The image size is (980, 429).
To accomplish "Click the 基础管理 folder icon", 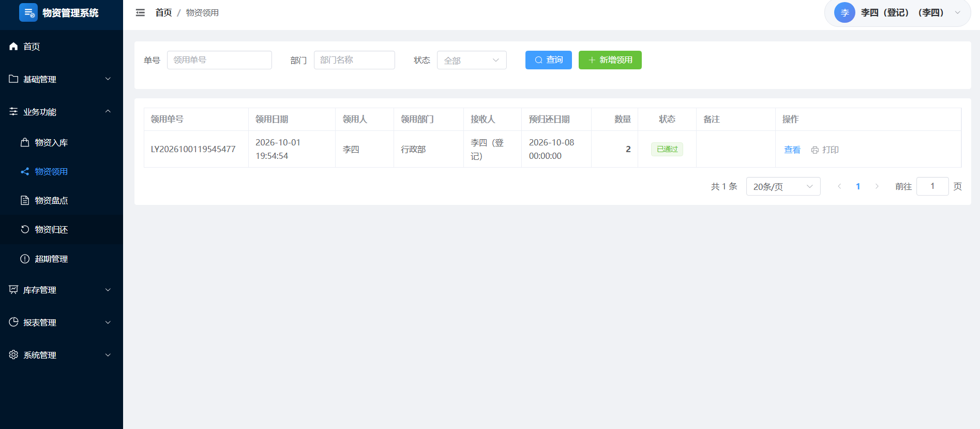I will tap(13, 79).
